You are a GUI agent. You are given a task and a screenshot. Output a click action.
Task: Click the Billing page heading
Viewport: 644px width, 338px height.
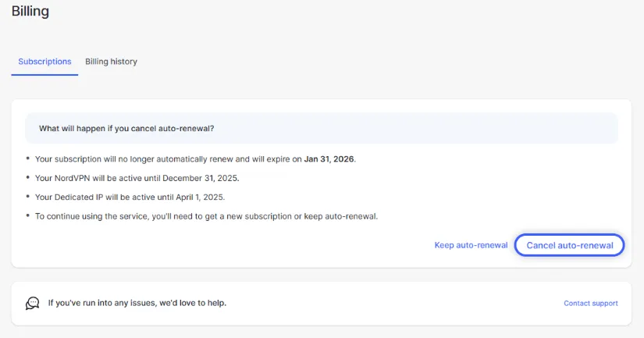[x=30, y=12]
